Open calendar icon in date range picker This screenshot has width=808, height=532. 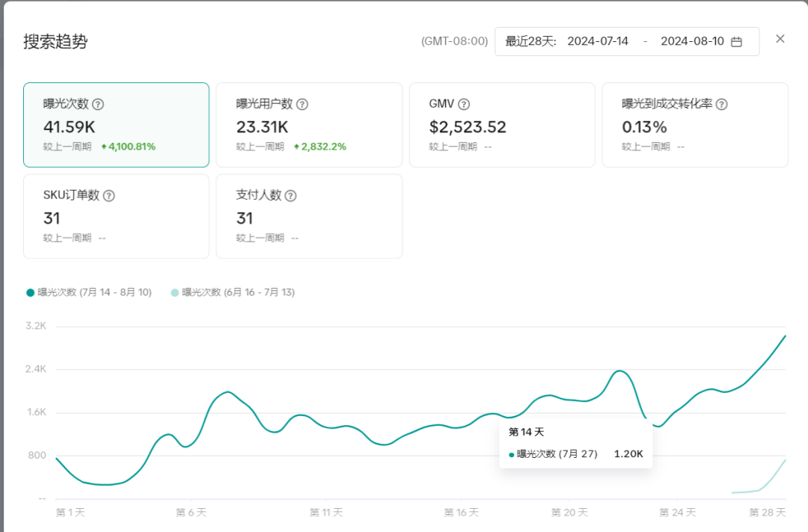(736, 42)
